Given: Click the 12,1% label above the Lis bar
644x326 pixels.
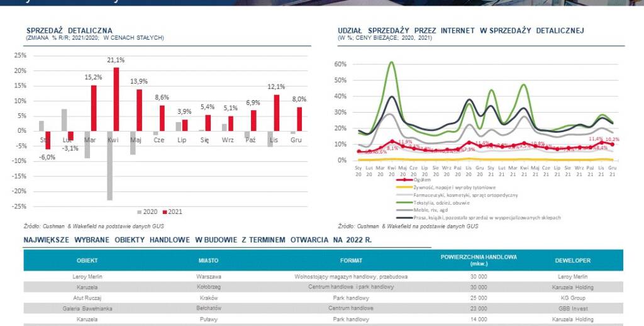Looking at the screenshot, I should coord(276,87).
